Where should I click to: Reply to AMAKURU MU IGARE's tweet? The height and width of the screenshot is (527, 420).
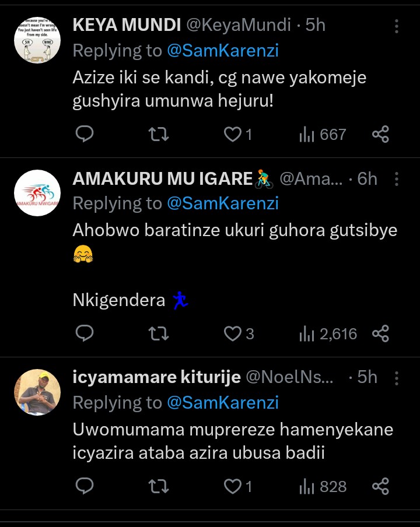pos(85,333)
